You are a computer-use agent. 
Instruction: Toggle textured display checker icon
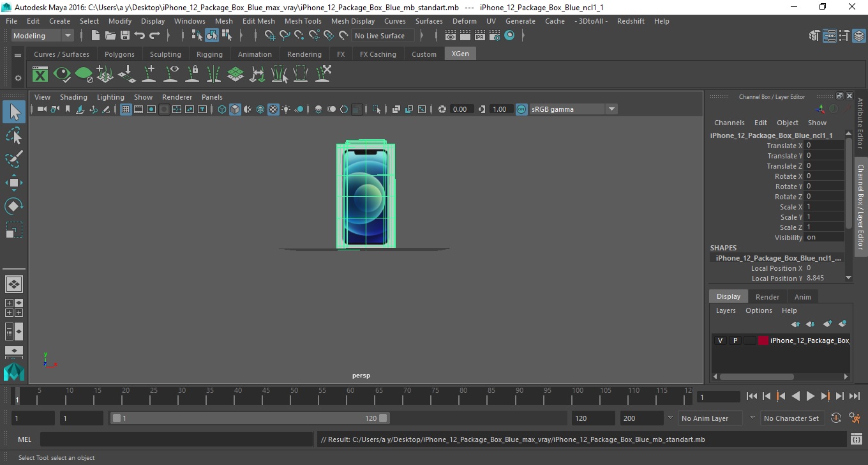pos(273,109)
